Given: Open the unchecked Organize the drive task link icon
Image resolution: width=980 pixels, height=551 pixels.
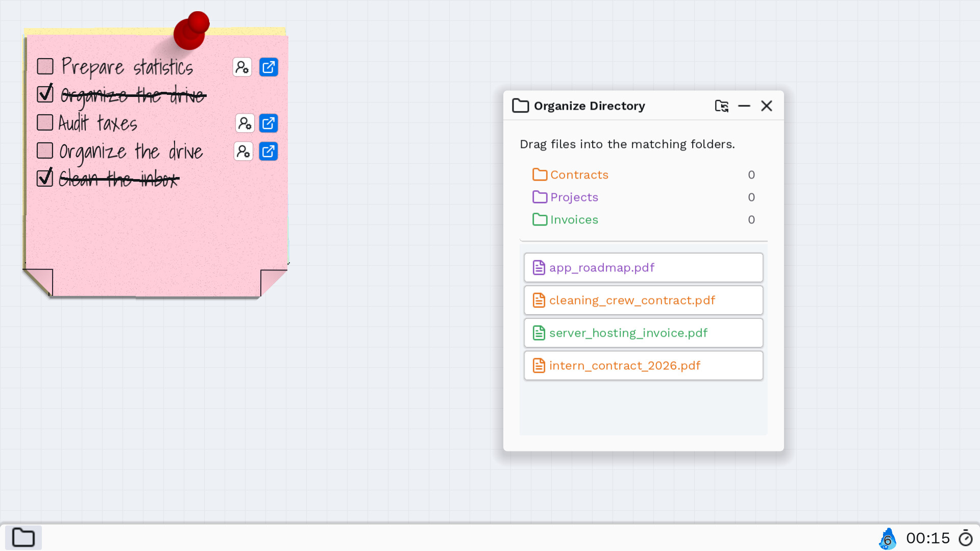Looking at the screenshot, I should (x=268, y=151).
